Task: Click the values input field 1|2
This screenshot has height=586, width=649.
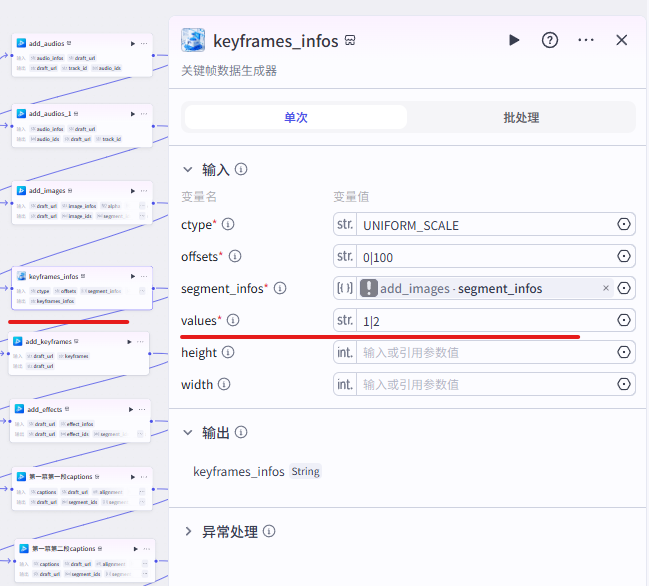Action: (x=486, y=321)
